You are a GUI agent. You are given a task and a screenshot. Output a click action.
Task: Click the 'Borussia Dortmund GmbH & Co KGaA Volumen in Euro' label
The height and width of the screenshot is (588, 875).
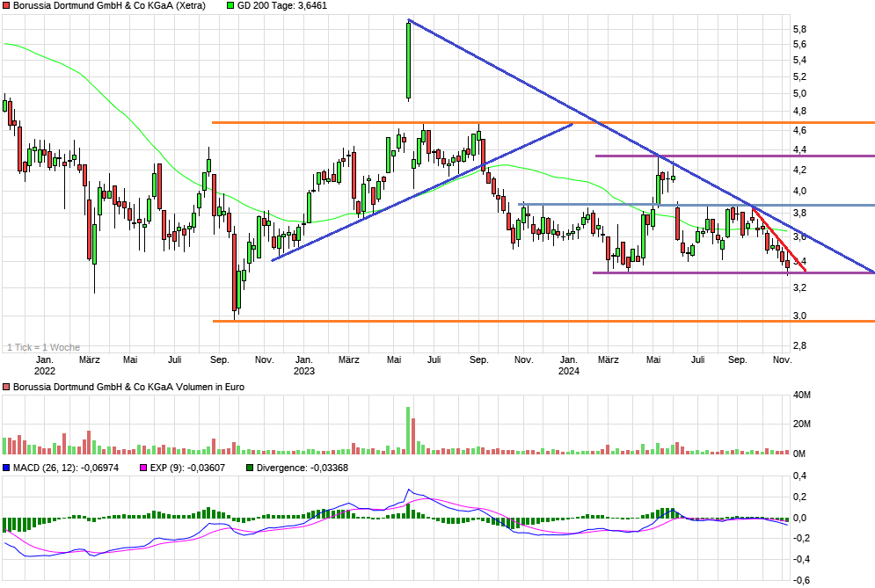click(129, 387)
